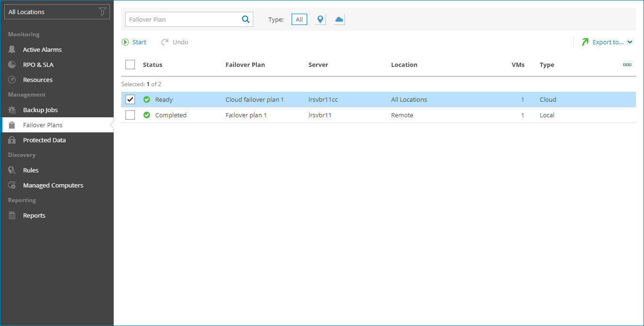The width and height of the screenshot is (644, 326).
Task: Sort by Server column header
Action: 318,65
